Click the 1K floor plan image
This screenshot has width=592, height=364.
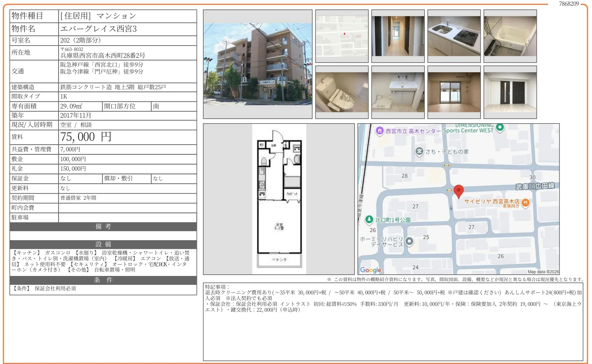pos(279,199)
